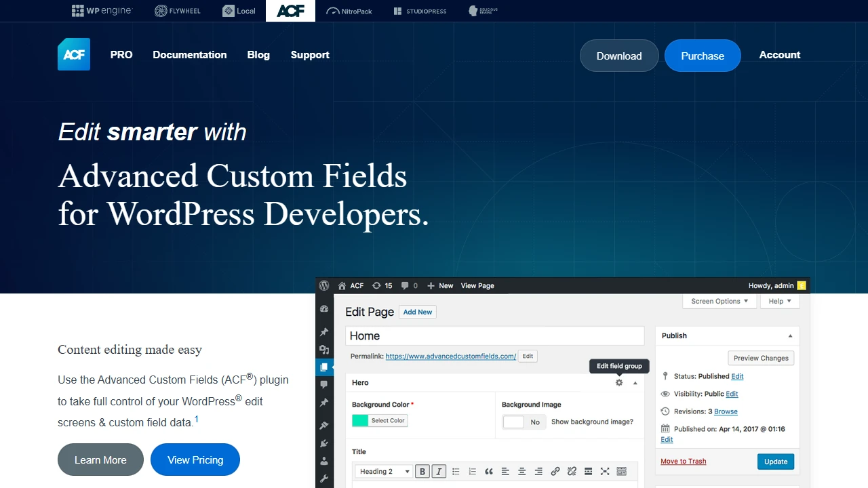Open the WordPress Dashboard icon in sidebar

(x=324, y=308)
